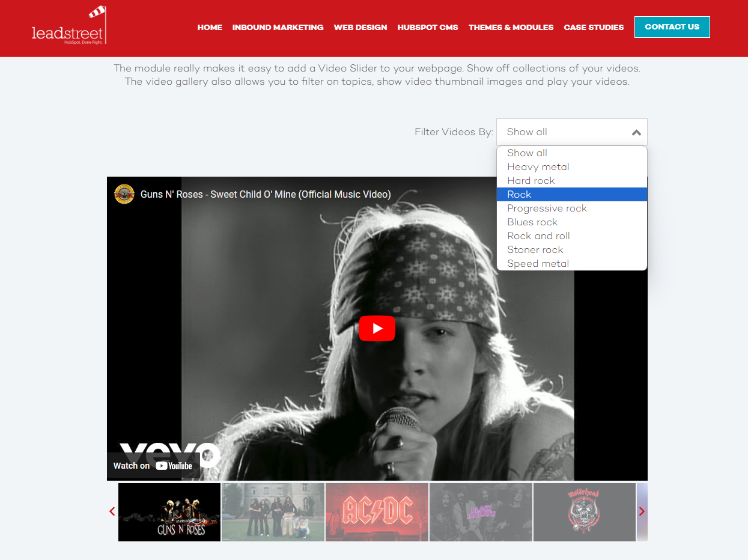Select the Black Sabbath video thumbnail
The width and height of the screenshot is (748, 560).
point(481,512)
